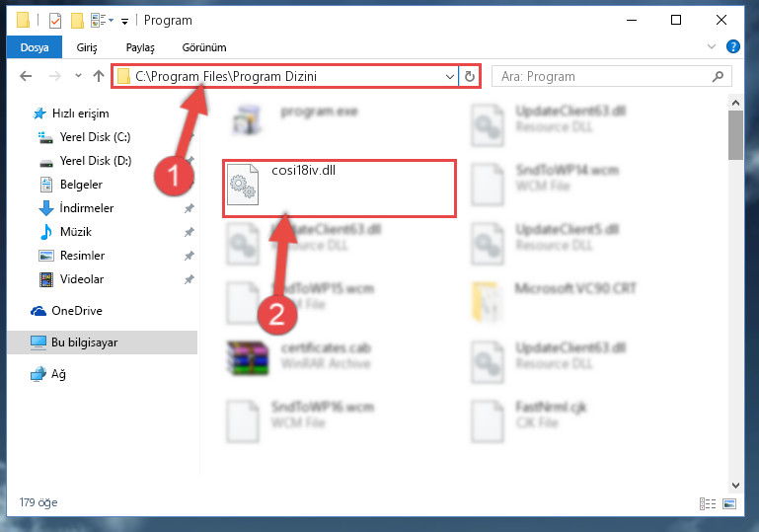This screenshot has height=532, width=759.
Task: Click the Up one level arrow
Action: [x=99, y=76]
